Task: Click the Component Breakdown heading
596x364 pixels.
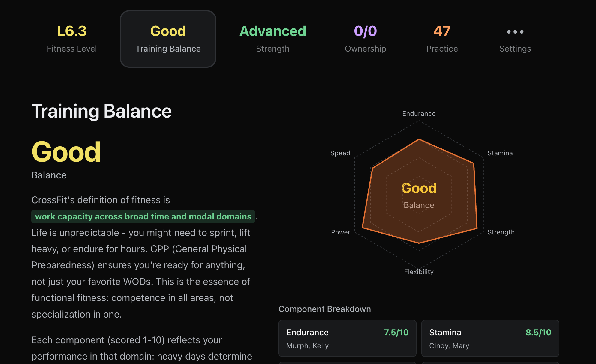Action: pyautogui.click(x=325, y=309)
